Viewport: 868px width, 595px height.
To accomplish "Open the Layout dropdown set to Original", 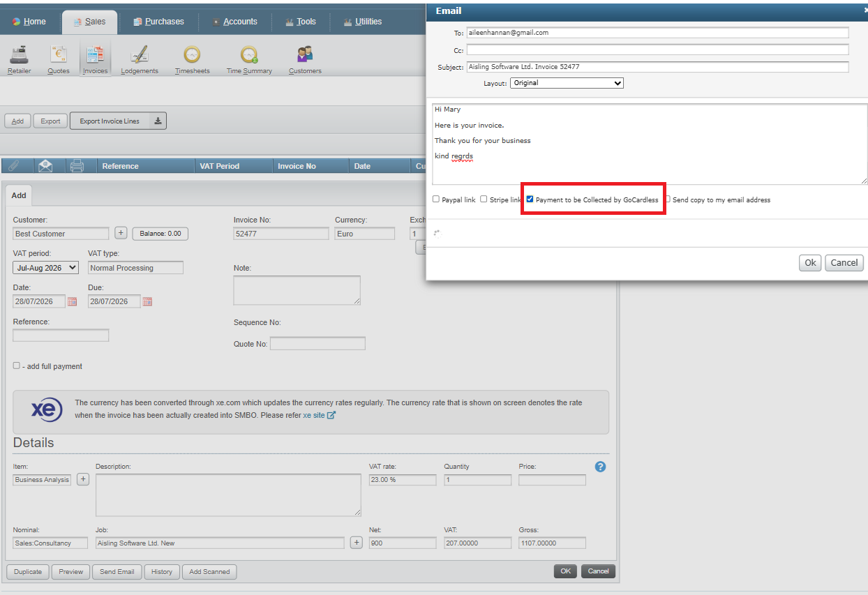I will point(567,83).
